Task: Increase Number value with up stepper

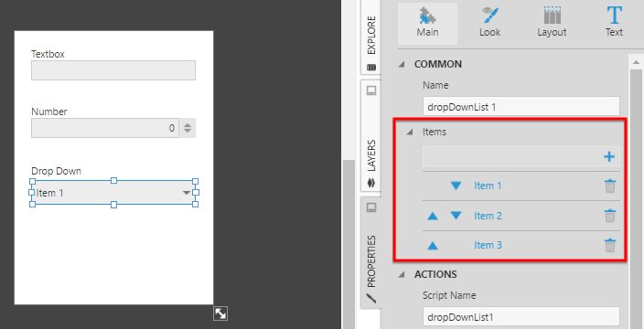Action: pyautogui.click(x=188, y=124)
